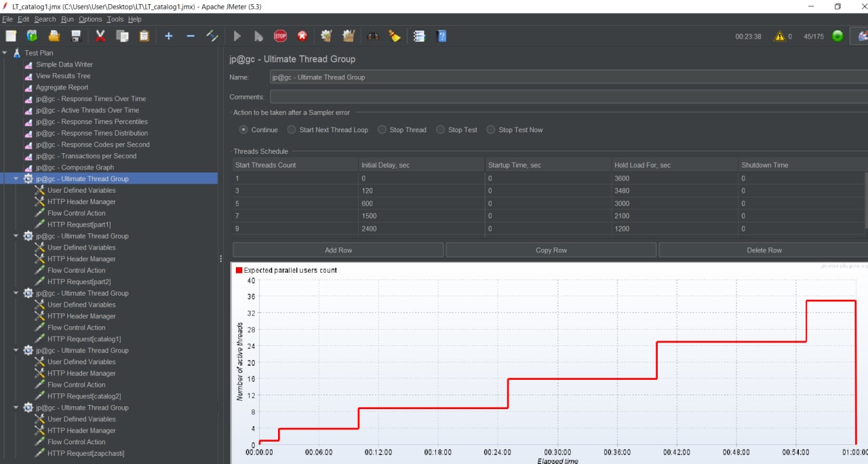Select jp@gc - Response Times Over Time
This screenshot has width=868, height=464.
(91, 99)
